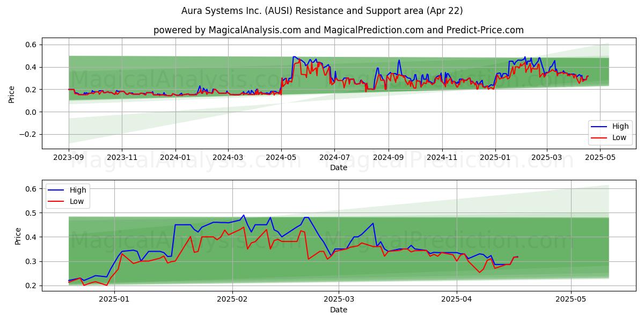644x322 pixels.
Task: Click the '2025-03' tick label on the upper chart
Action: coord(547,157)
